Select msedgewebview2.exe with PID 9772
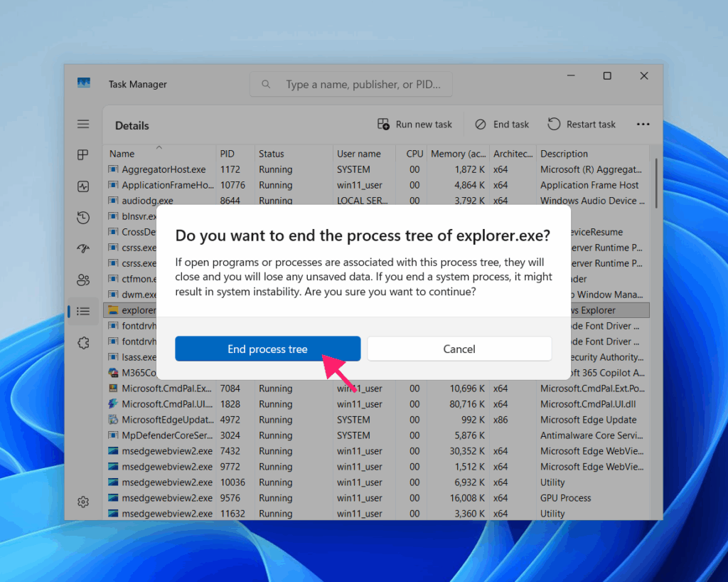This screenshot has height=582, width=728. [x=377, y=466]
